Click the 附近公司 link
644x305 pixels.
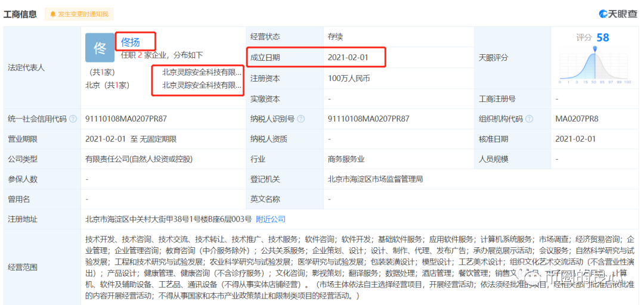pos(271,219)
